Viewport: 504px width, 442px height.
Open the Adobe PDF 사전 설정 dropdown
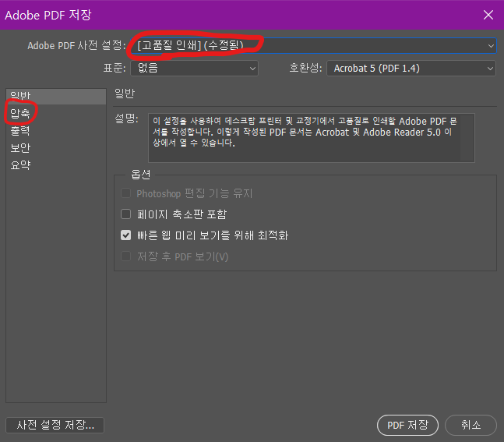click(313, 46)
